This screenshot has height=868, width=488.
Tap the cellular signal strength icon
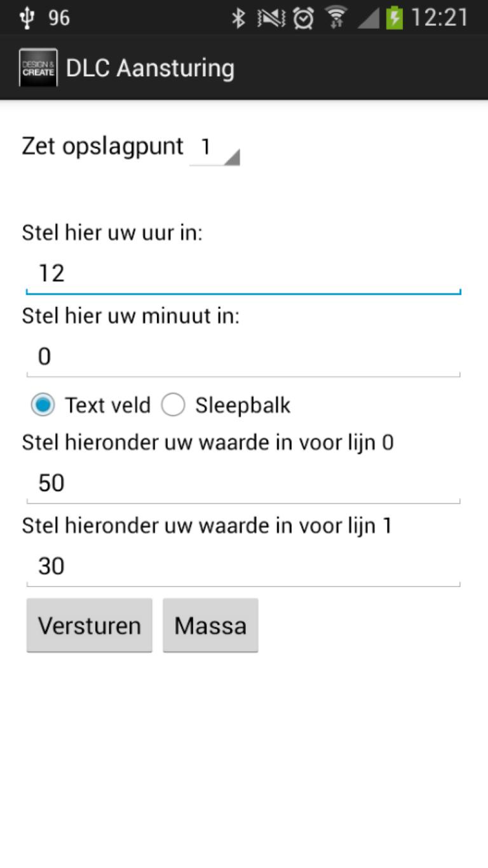pos(368,18)
